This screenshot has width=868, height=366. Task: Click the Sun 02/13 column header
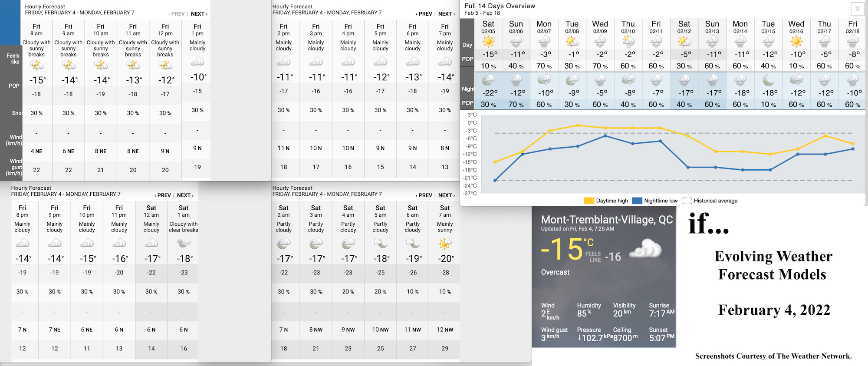pos(712,27)
